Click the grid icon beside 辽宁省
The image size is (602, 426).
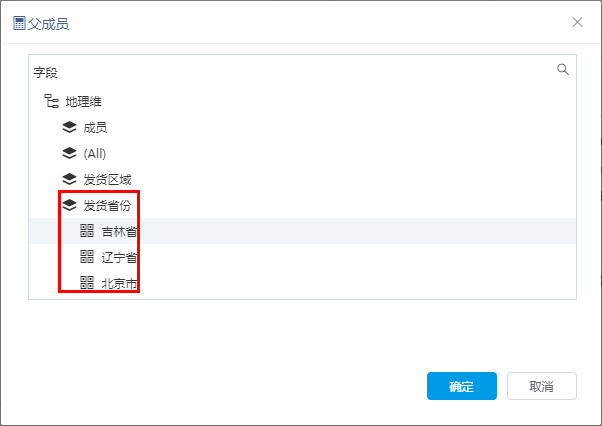point(87,257)
